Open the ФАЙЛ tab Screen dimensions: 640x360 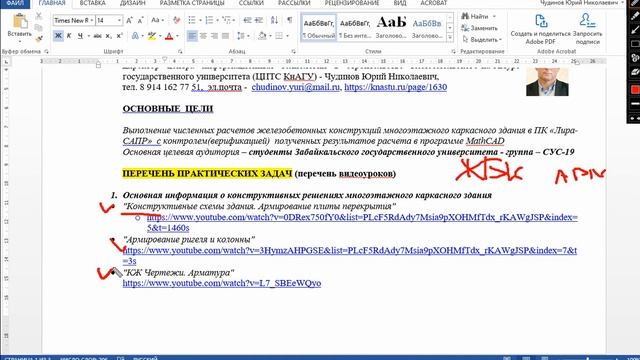pyautogui.click(x=15, y=3)
